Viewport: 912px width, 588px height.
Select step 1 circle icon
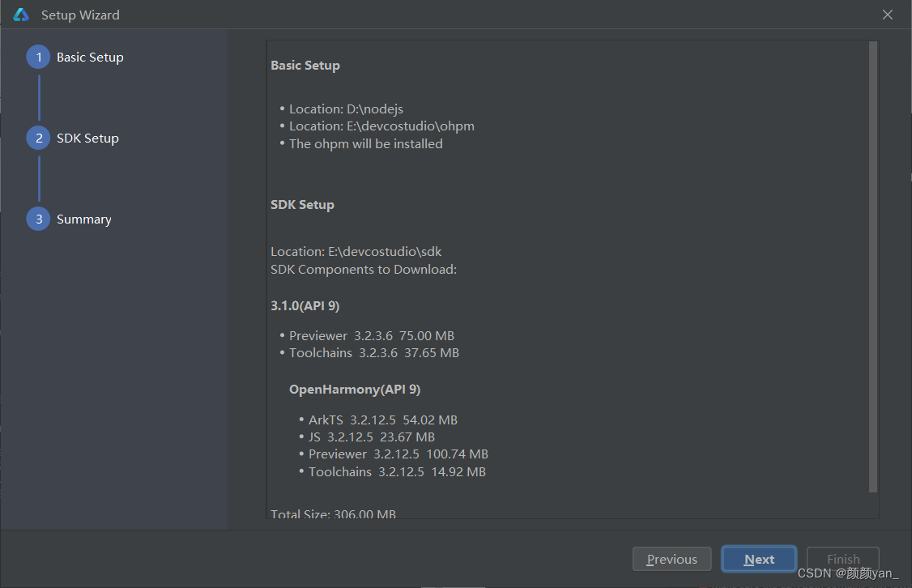[38, 57]
